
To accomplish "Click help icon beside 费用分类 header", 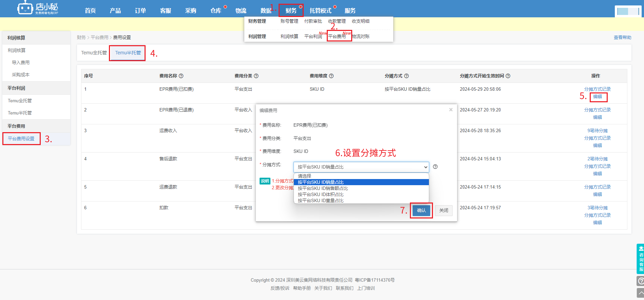I will [x=256, y=76].
